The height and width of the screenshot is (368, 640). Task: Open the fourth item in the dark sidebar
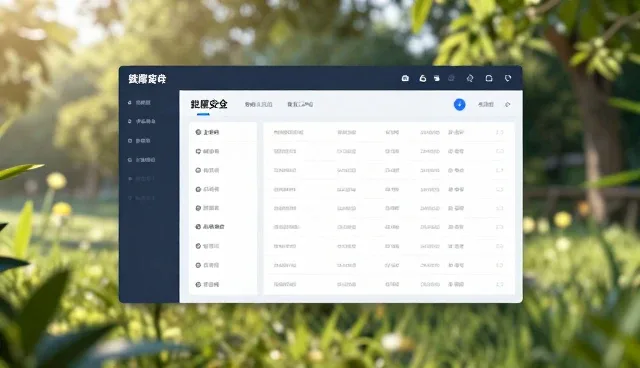click(142, 160)
